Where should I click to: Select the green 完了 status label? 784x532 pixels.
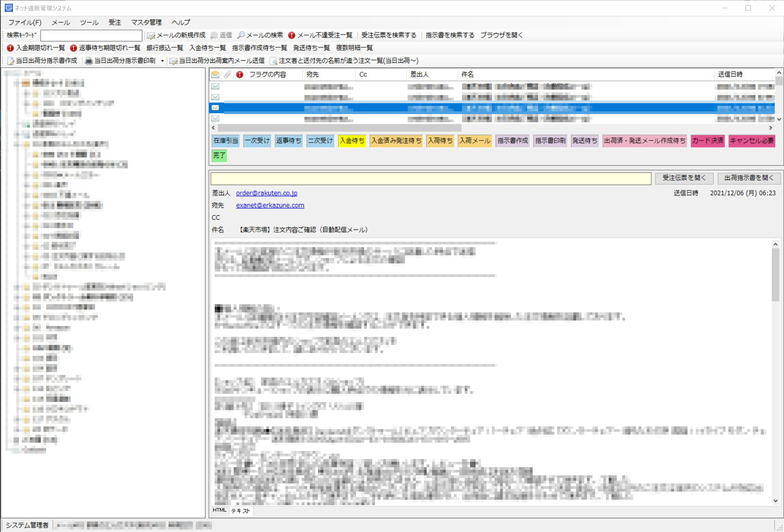219,155
